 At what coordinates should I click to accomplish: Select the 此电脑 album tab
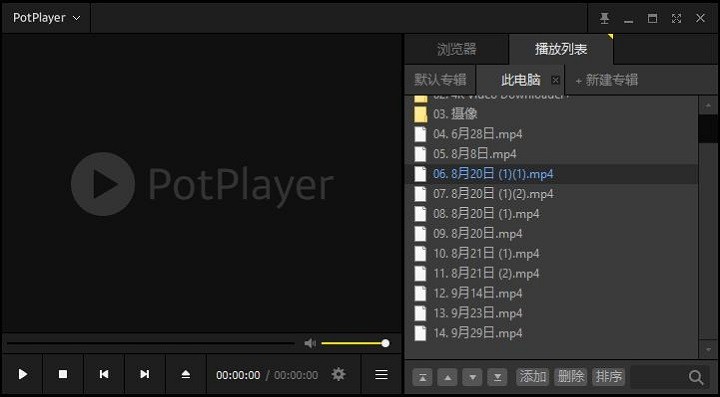521,80
